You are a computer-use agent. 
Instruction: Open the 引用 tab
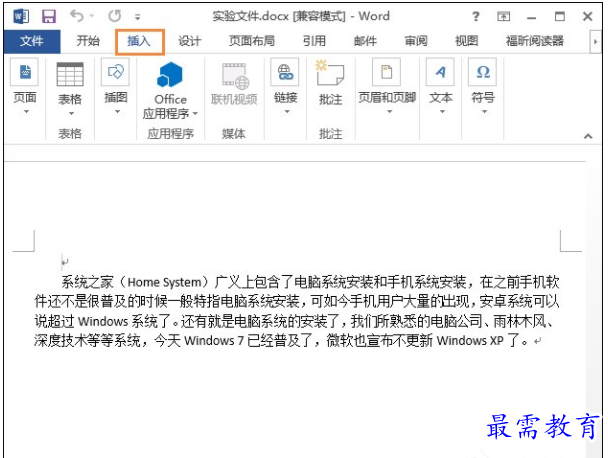coord(314,41)
